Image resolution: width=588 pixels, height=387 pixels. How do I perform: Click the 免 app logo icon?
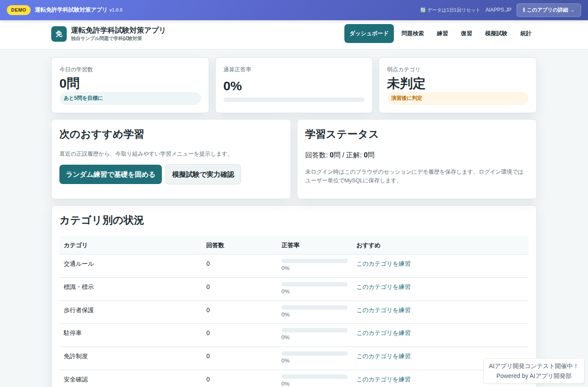[59, 34]
